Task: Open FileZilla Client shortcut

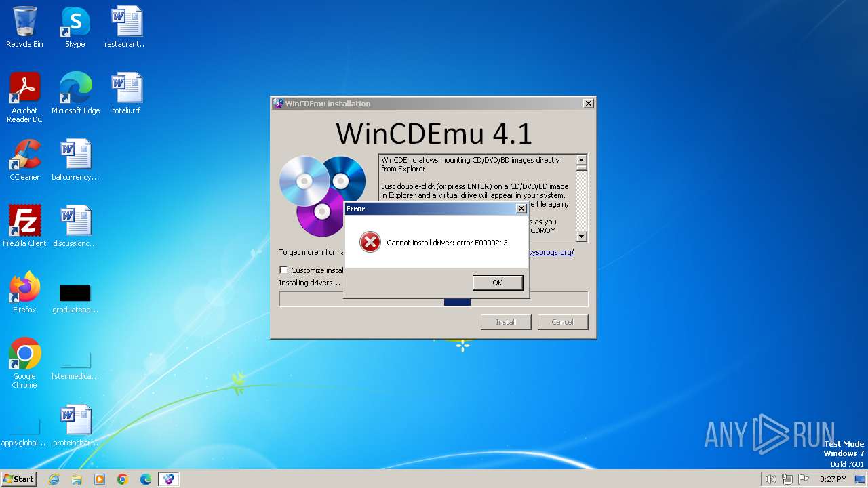Action: [24, 226]
